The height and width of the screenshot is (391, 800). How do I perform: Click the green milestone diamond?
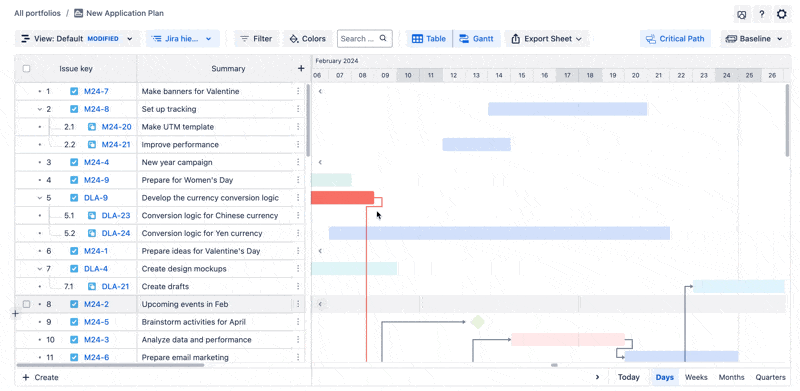(x=478, y=322)
